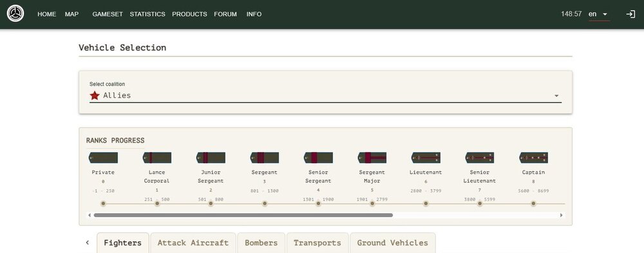Click the Junior Sergeant progress marker dot

click(x=211, y=203)
